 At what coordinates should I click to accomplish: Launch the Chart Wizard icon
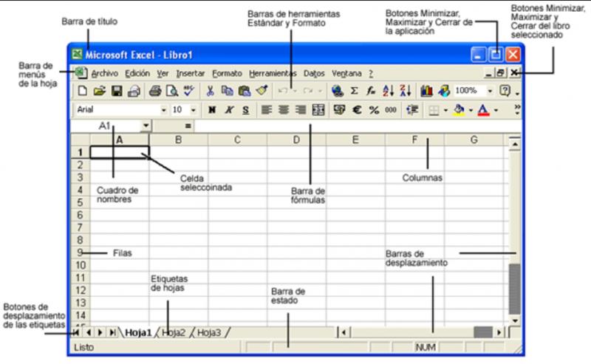[426, 91]
